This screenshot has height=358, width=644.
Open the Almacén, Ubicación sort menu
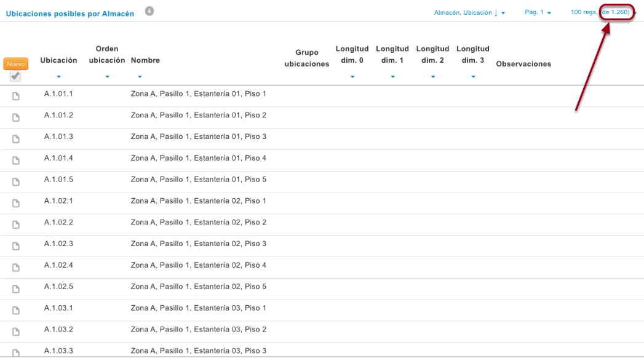469,13
